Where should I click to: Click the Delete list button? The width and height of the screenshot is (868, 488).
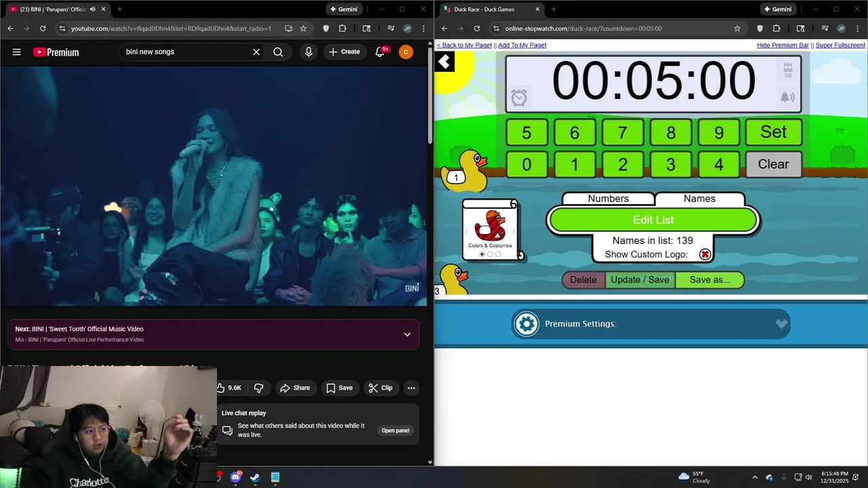583,280
